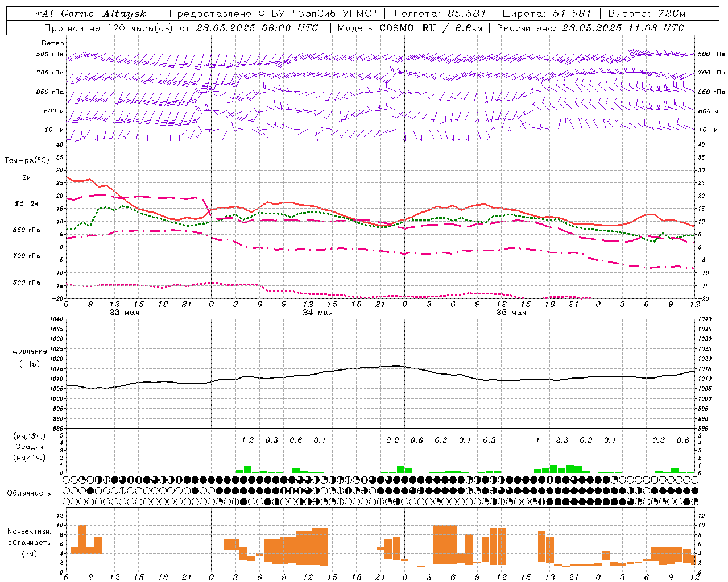The width and height of the screenshot is (728, 582).
Task: Click the (гПа) unit under Давление
Action: [x=29, y=364]
